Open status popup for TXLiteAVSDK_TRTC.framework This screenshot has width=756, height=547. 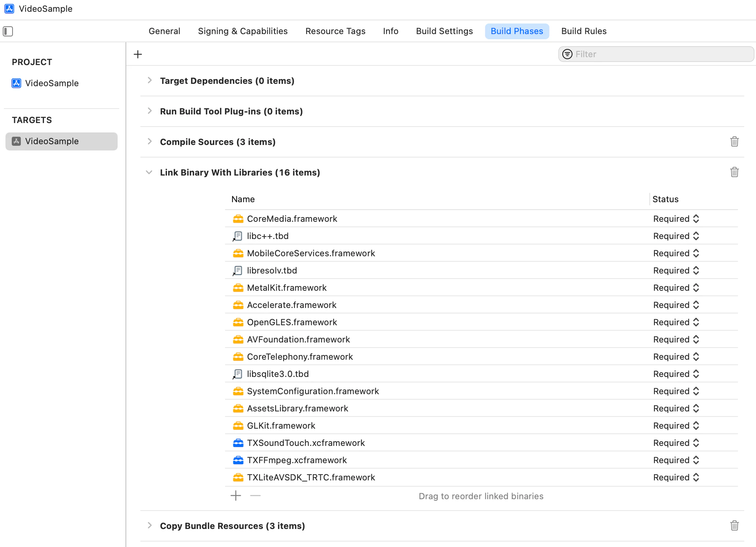(x=696, y=477)
